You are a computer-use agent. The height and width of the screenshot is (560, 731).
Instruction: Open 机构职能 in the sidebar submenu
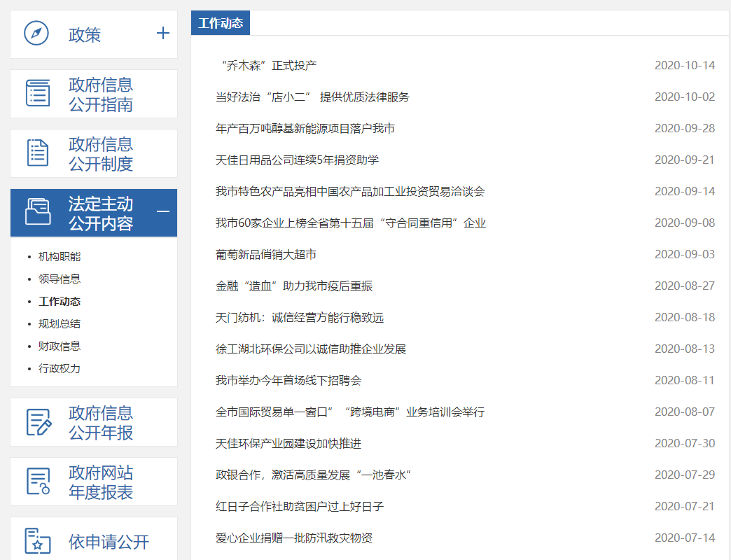[60, 257]
